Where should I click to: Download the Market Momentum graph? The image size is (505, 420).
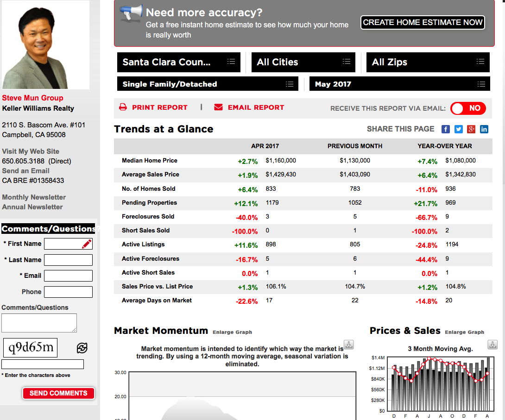348,345
